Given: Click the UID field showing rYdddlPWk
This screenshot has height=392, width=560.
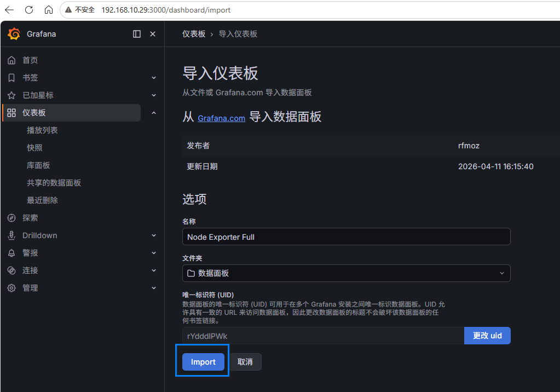Looking at the screenshot, I should click(323, 336).
